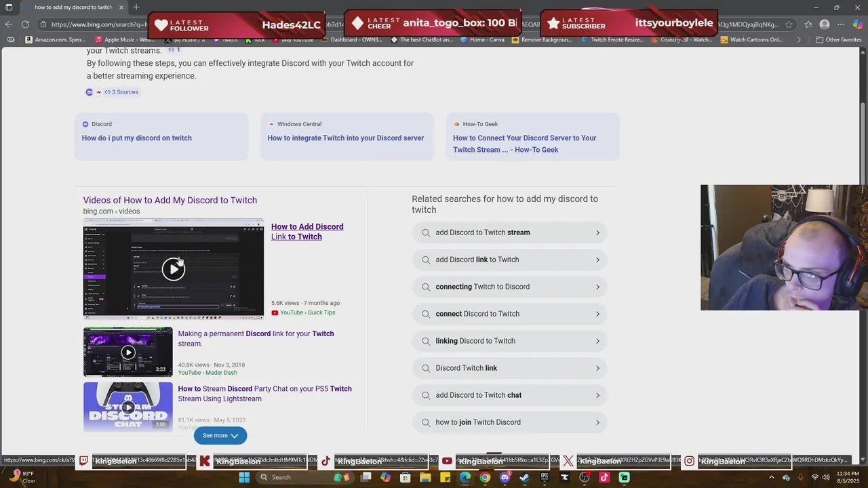
Task: Show hidden system tray icons chevron
Action: tap(771, 477)
